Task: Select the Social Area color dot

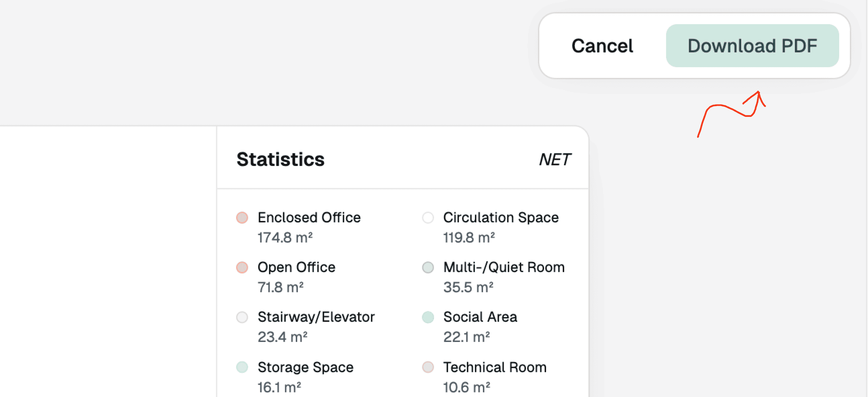Action: (x=428, y=317)
